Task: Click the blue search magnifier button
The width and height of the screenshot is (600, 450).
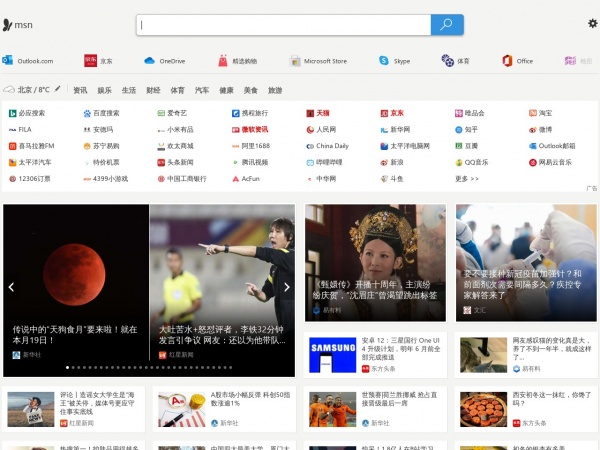Action: 446,25
